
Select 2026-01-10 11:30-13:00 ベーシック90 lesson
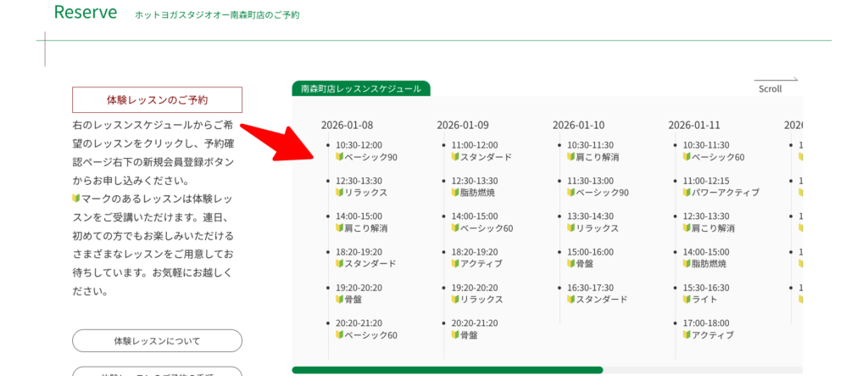(x=598, y=187)
